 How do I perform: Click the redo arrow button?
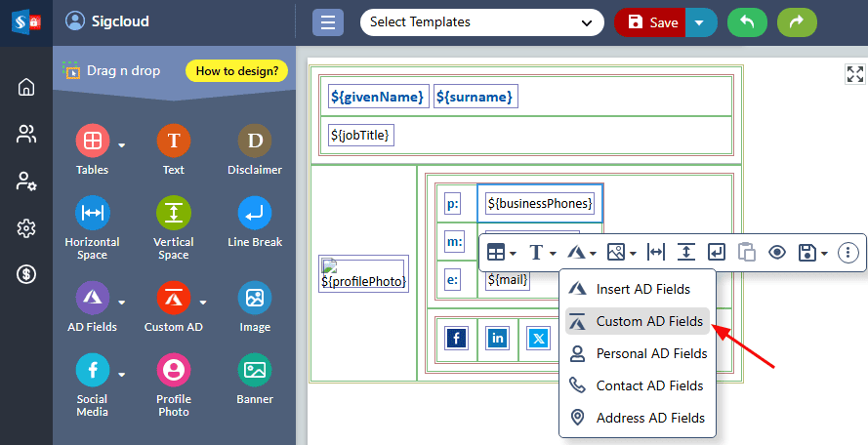click(796, 21)
